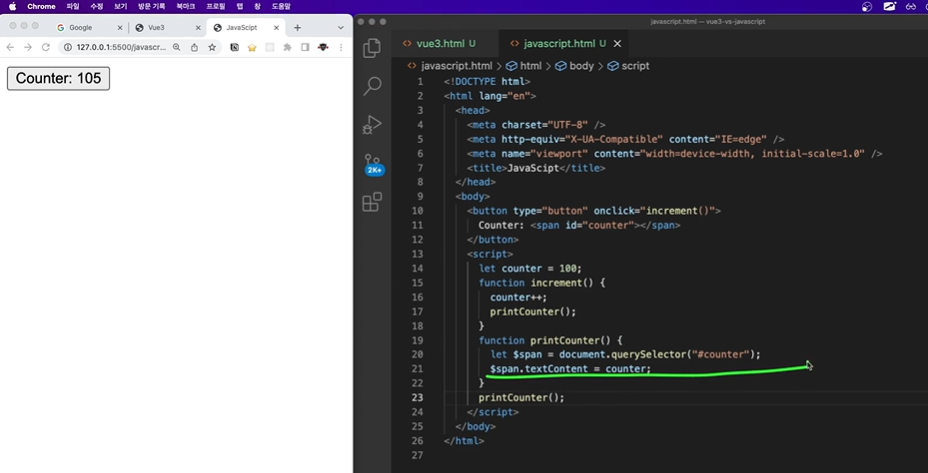Click the zoom magnifier icon in address bar
Viewport: 928px width, 473px height.
(176, 47)
